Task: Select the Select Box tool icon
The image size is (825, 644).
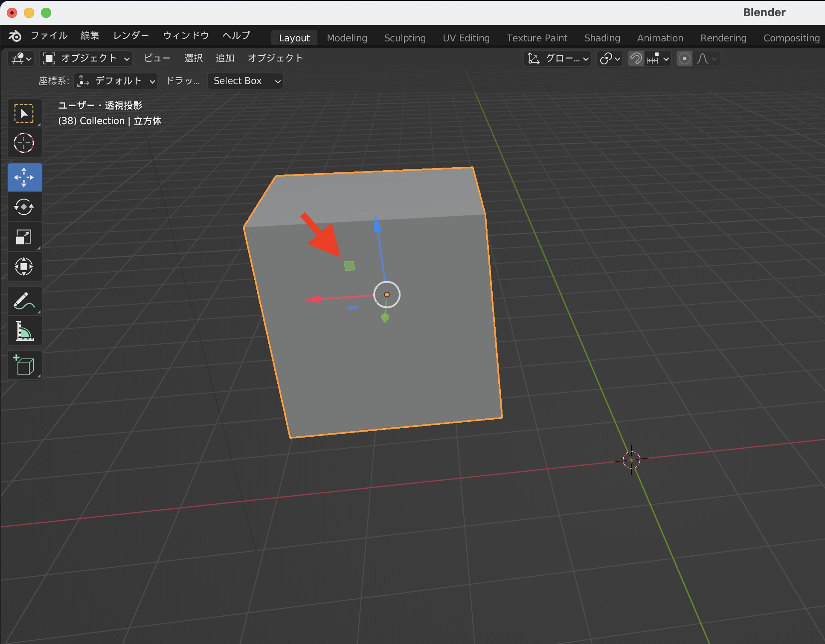Action: [x=24, y=113]
